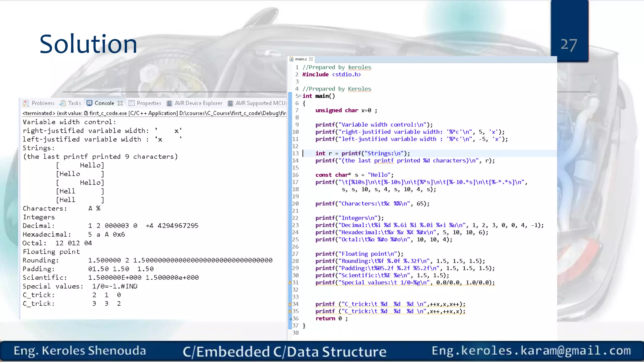Screen dimensions: 644x362
Task: Click the Problems view icon
Action: click(x=26, y=103)
